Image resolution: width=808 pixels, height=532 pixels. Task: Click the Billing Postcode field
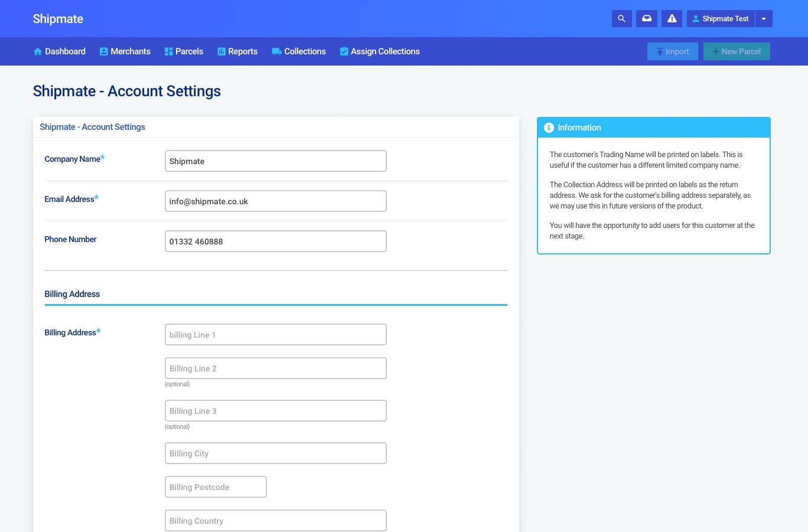click(x=216, y=487)
